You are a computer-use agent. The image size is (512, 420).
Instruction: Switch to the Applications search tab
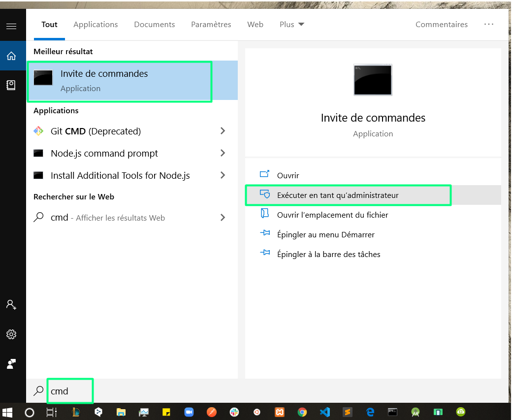96,24
